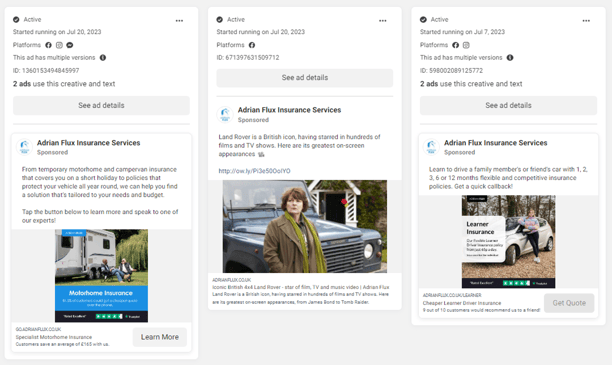
Task: Click the Learn More button on the motorhome ad
Action: tap(160, 337)
